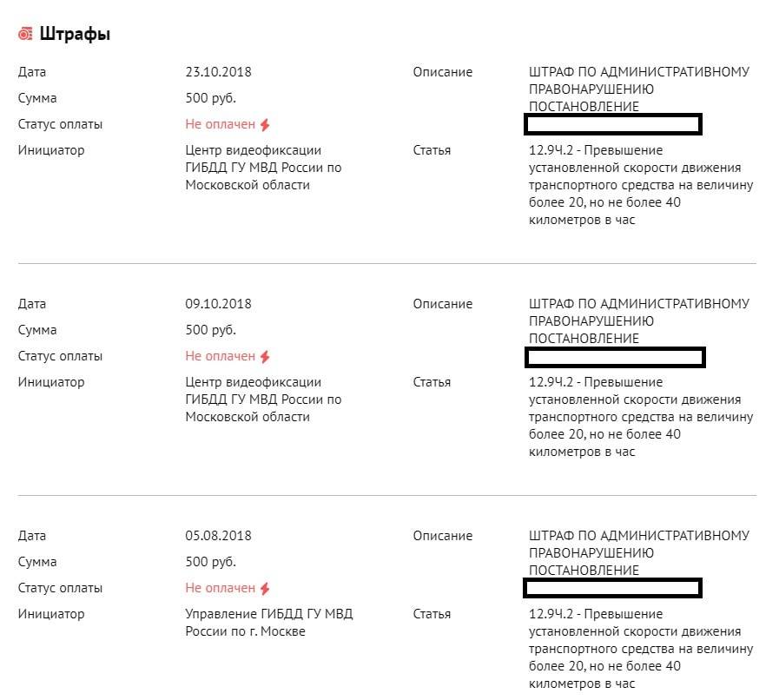Open 'Не оплачен' status of 23.10.2018 fine
Viewport: 779px width, 700px height.
221,124
